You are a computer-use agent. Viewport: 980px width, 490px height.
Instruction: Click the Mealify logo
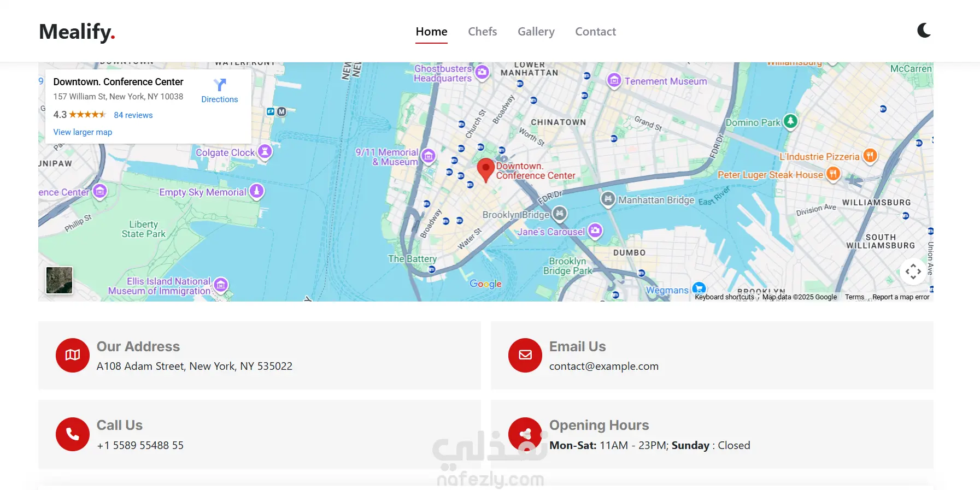pyautogui.click(x=77, y=32)
